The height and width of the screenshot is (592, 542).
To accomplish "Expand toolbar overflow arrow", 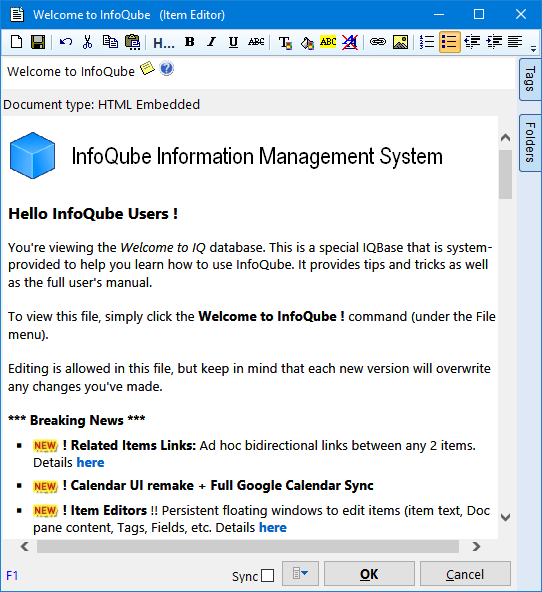I will click(533, 49).
